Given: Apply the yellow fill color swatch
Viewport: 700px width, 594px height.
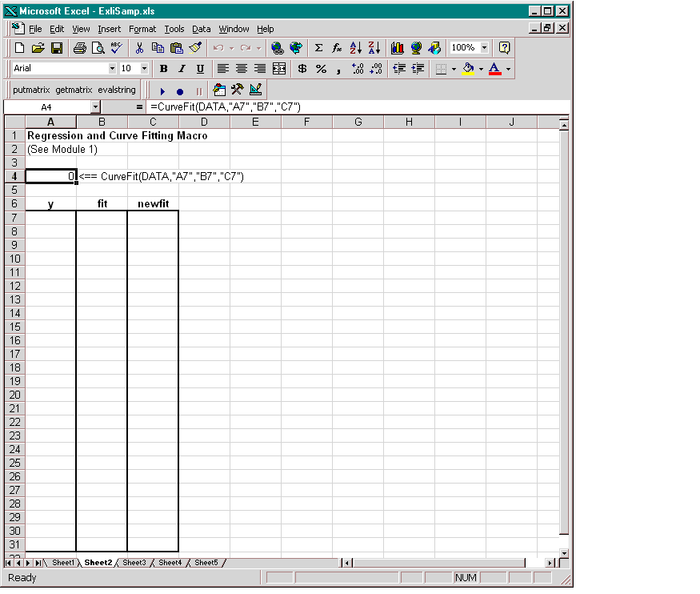Looking at the screenshot, I should (468, 69).
